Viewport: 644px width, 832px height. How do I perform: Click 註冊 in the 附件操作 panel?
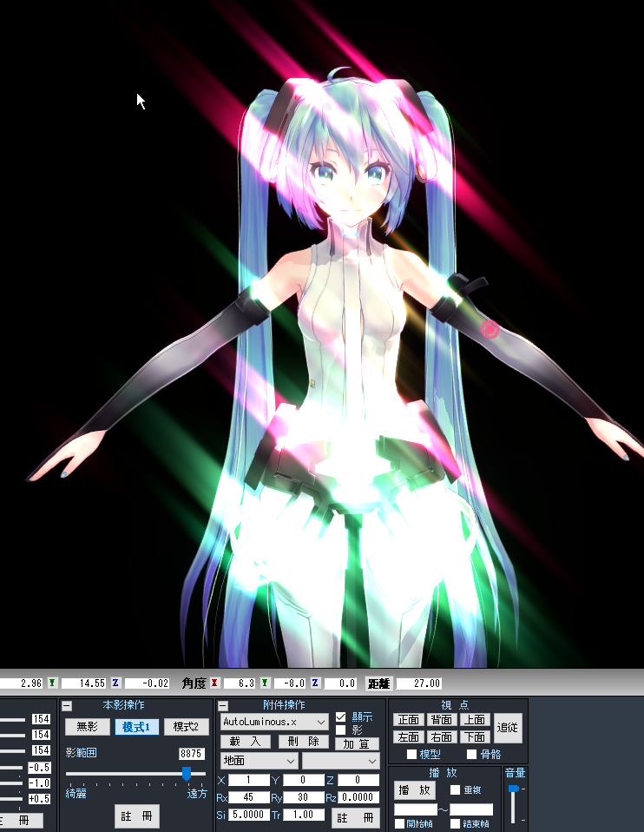[356, 818]
